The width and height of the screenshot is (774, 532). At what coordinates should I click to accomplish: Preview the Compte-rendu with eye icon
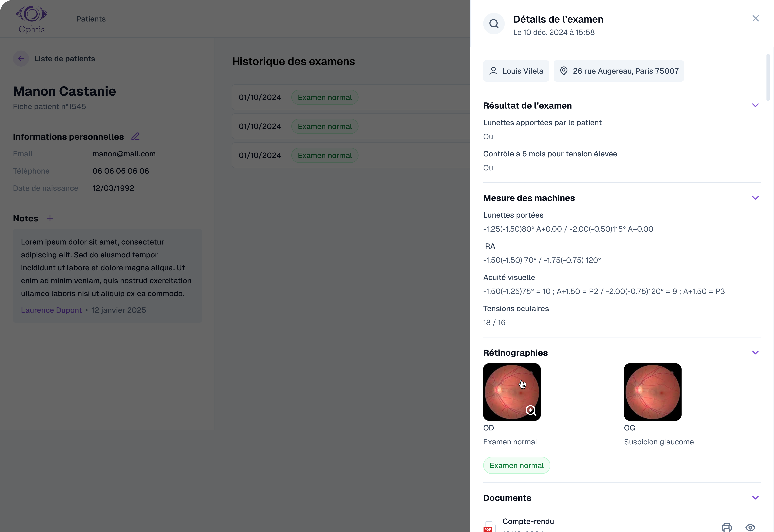pos(750,528)
